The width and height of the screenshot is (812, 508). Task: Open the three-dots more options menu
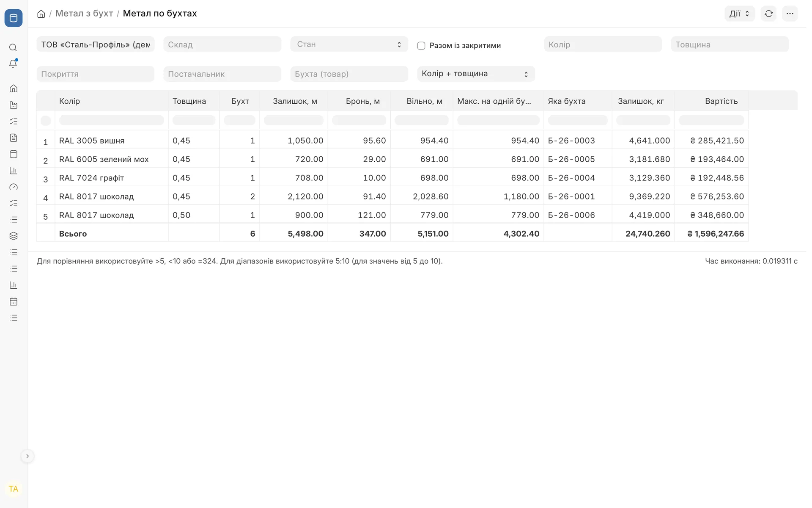[x=790, y=14]
